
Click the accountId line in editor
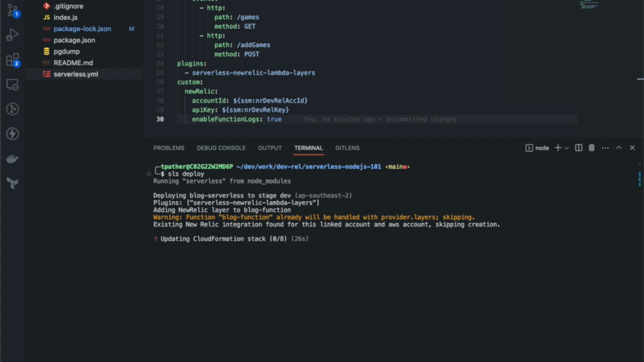click(x=250, y=101)
